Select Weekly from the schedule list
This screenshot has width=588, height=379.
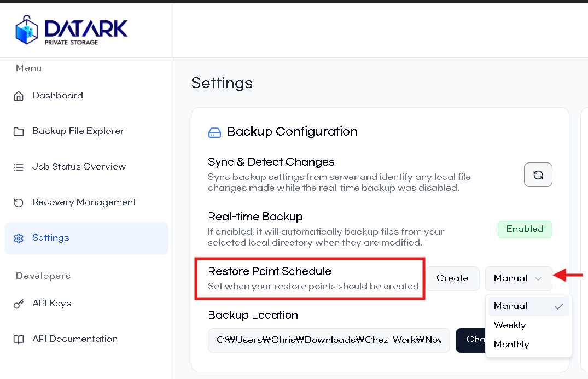510,325
